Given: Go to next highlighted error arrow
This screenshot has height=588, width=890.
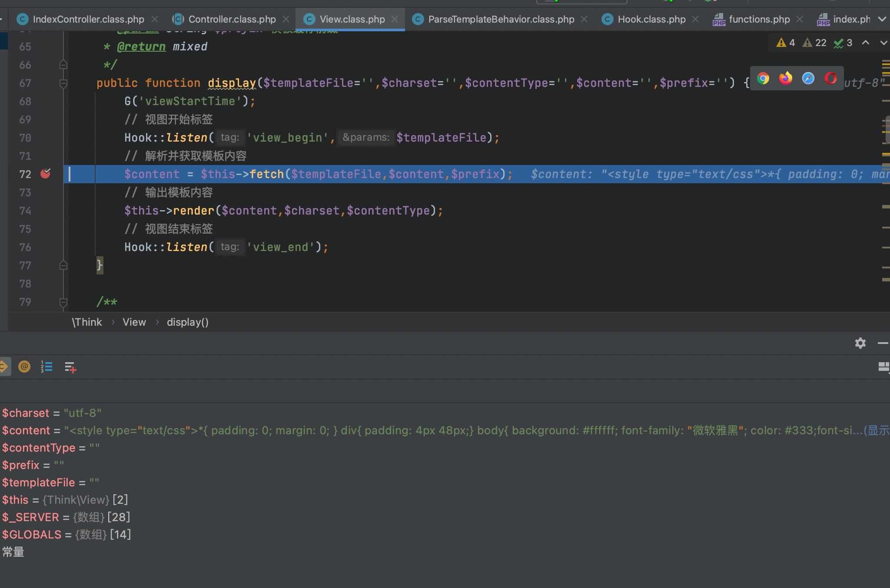Looking at the screenshot, I should [x=883, y=43].
